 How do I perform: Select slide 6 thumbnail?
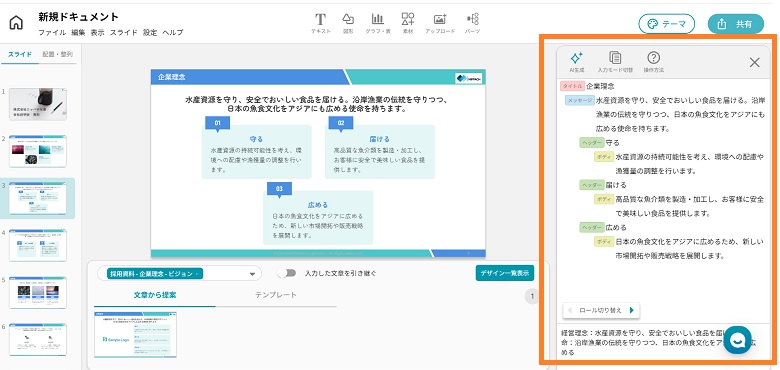click(x=38, y=340)
